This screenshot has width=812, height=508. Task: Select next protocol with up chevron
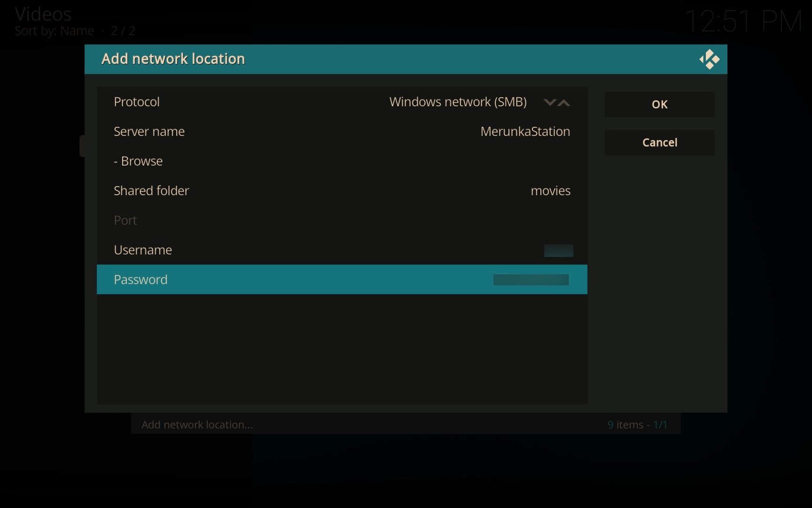coord(564,102)
